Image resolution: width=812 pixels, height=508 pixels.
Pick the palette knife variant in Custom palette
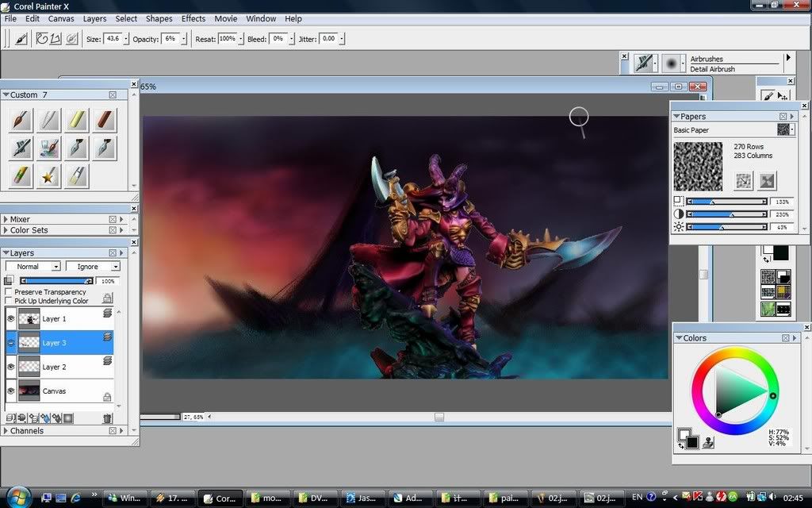(x=76, y=176)
